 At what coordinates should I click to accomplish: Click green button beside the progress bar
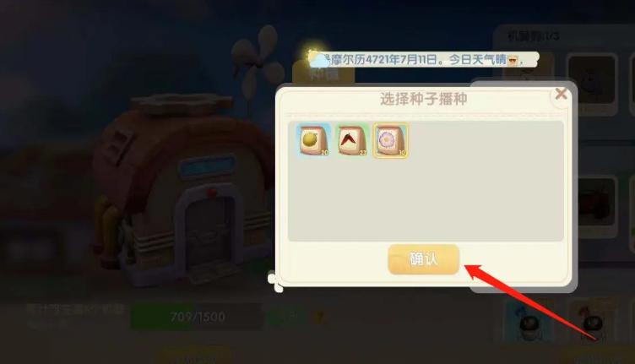pos(287,316)
